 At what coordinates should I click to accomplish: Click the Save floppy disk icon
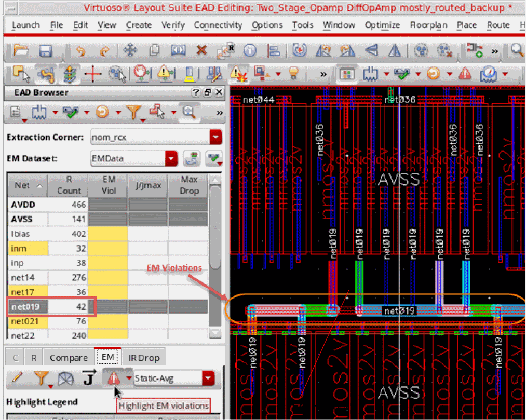point(46,50)
